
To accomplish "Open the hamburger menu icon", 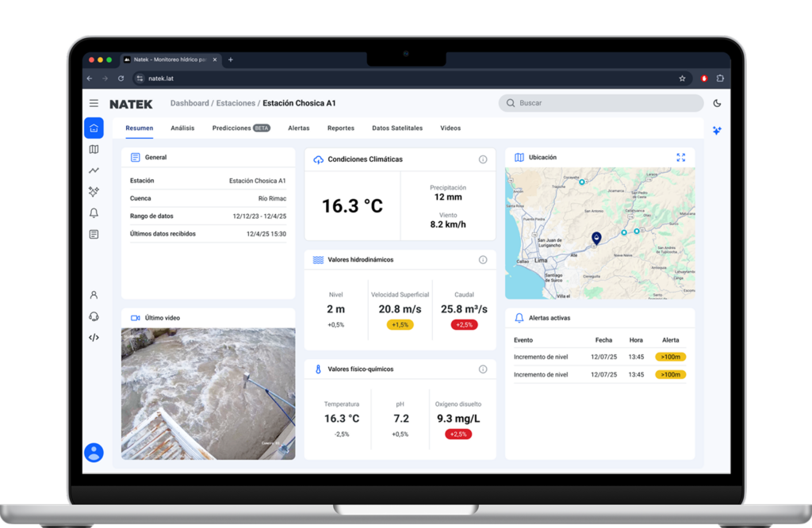I will (94, 103).
